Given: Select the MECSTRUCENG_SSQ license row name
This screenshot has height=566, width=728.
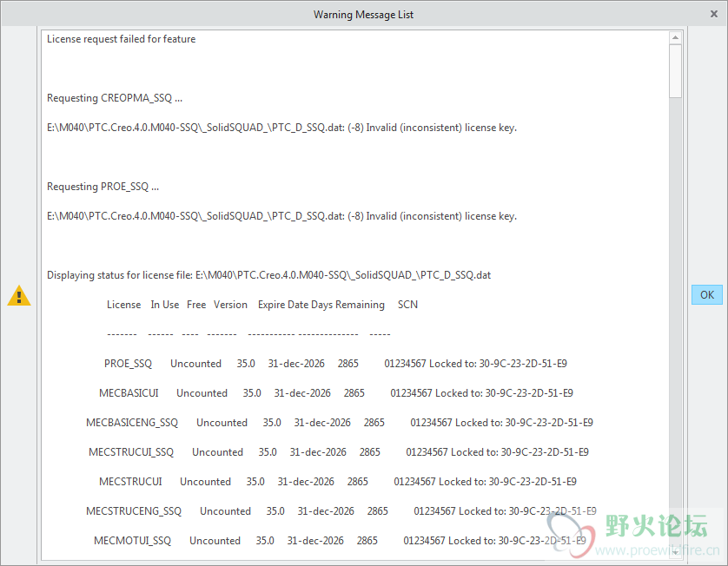Looking at the screenshot, I should [x=134, y=511].
